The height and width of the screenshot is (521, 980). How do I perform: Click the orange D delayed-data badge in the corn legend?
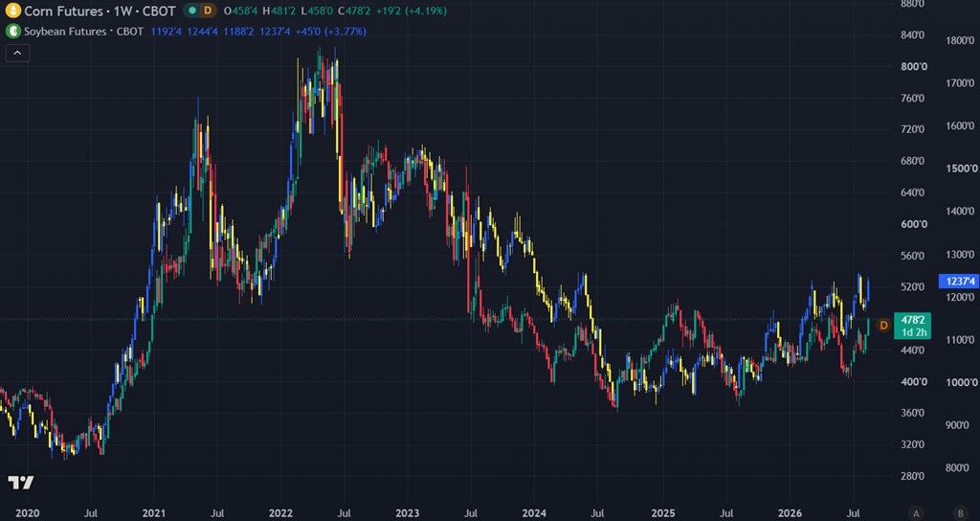pyautogui.click(x=208, y=11)
